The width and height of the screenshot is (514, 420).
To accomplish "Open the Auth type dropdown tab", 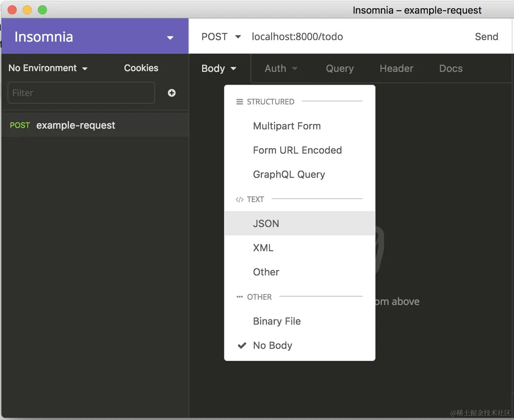I will click(281, 68).
